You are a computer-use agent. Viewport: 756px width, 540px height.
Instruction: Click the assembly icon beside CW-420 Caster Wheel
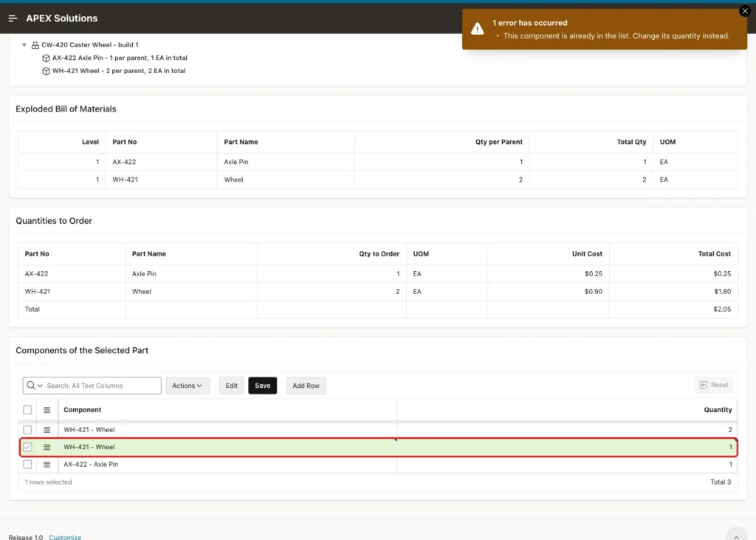[x=35, y=45]
